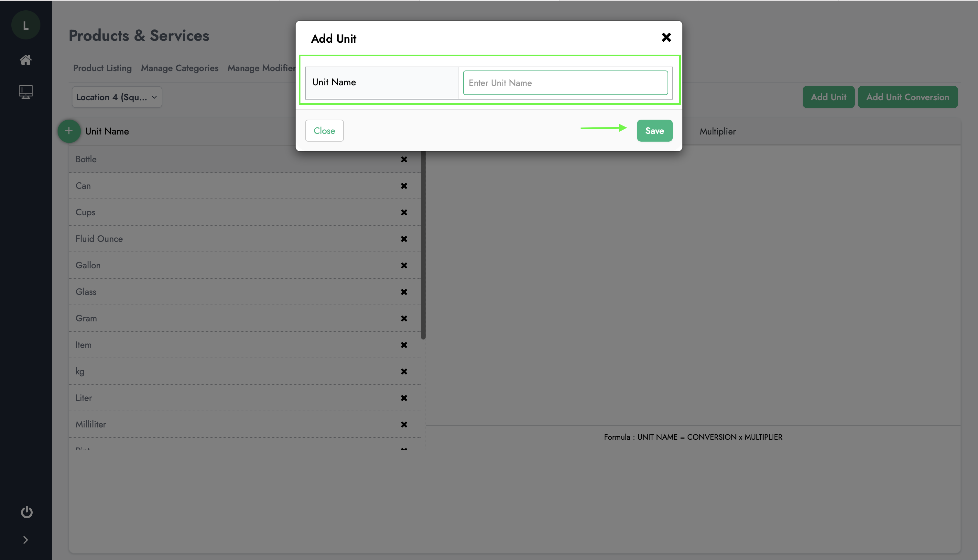Remove the Fluid Ounce unit X icon

pyautogui.click(x=404, y=239)
